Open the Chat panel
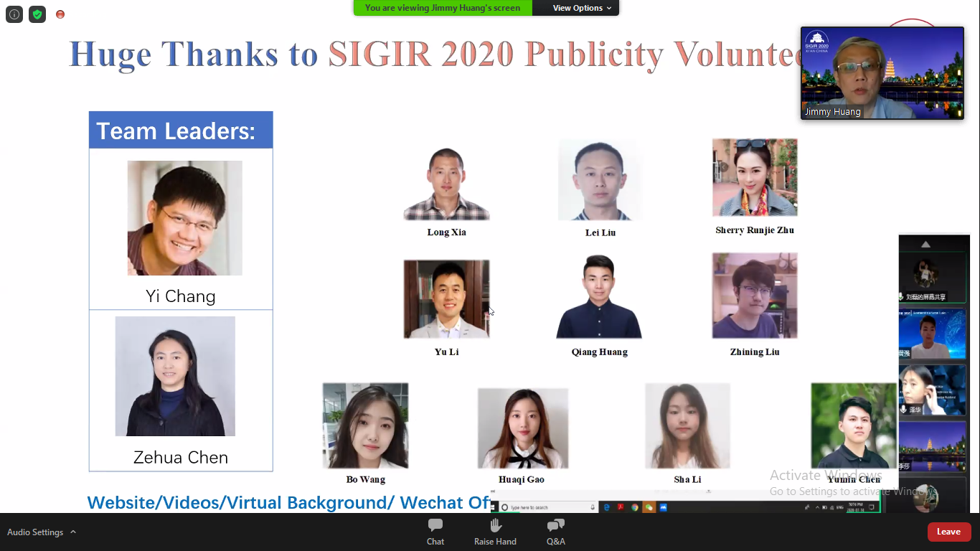Viewport: 980px width, 551px height. [x=435, y=532]
